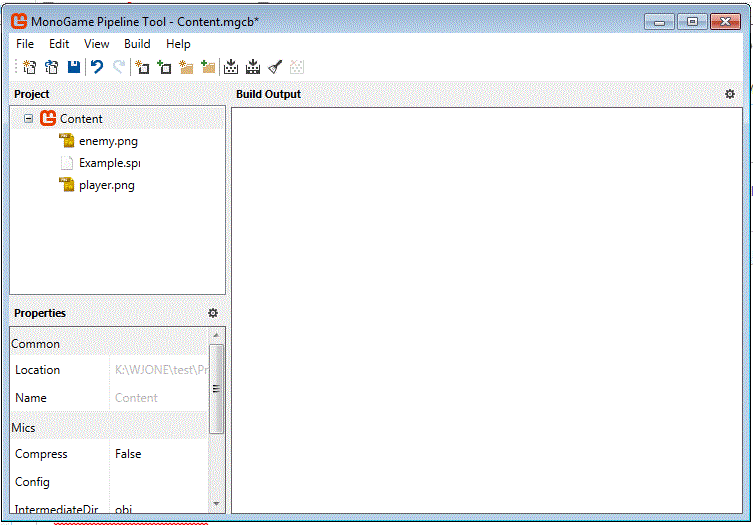Click the Properties scrollbar thumb
Image resolution: width=753 pixels, height=525 pixels.
[x=216, y=389]
